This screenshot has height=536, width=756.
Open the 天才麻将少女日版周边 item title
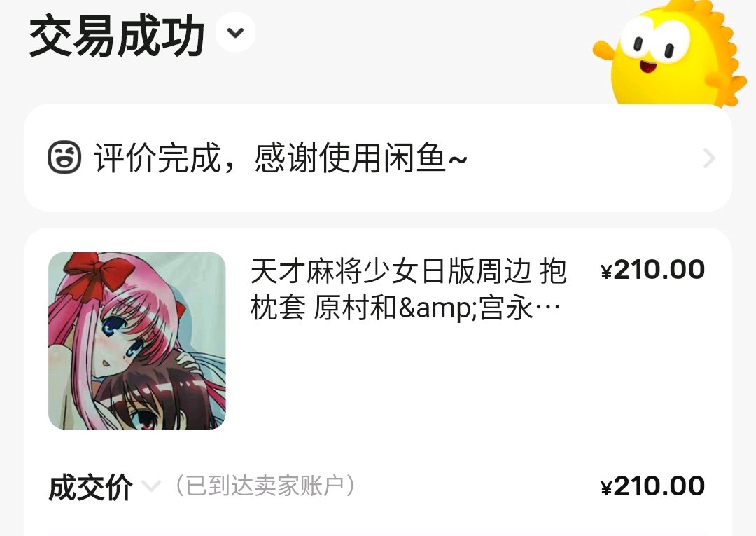pyautogui.click(x=408, y=289)
